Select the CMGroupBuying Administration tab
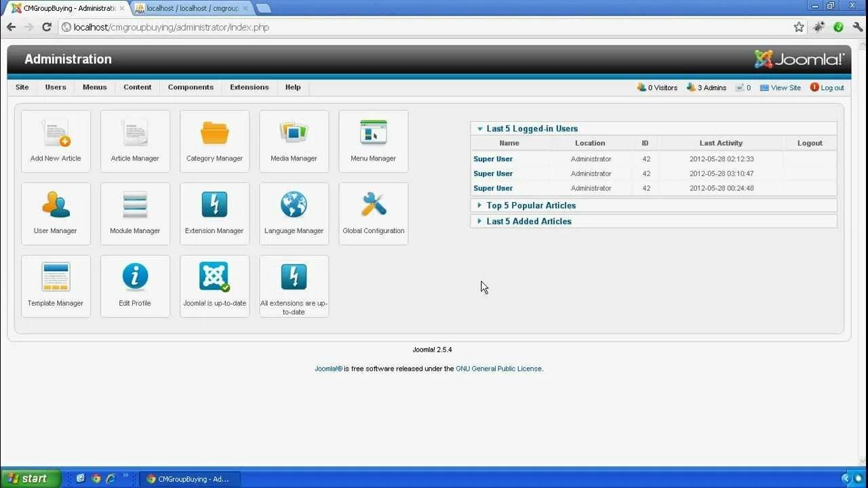 (x=68, y=8)
